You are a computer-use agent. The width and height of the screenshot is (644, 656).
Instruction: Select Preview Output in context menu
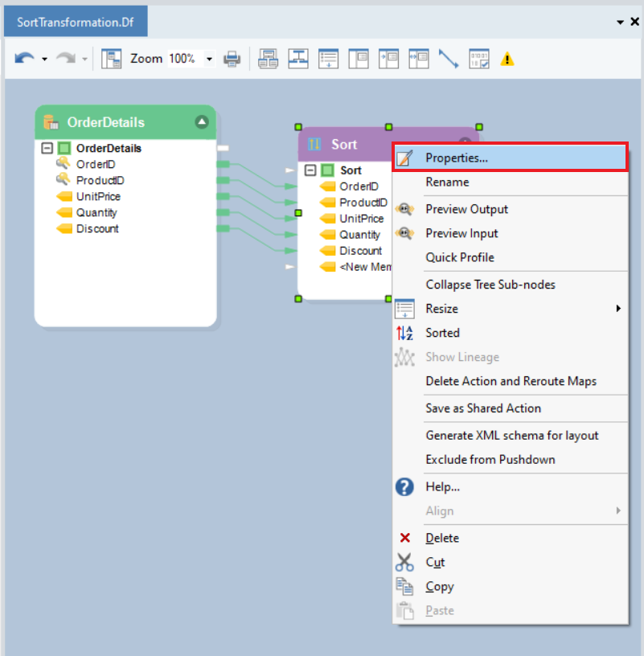tap(466, 209)
